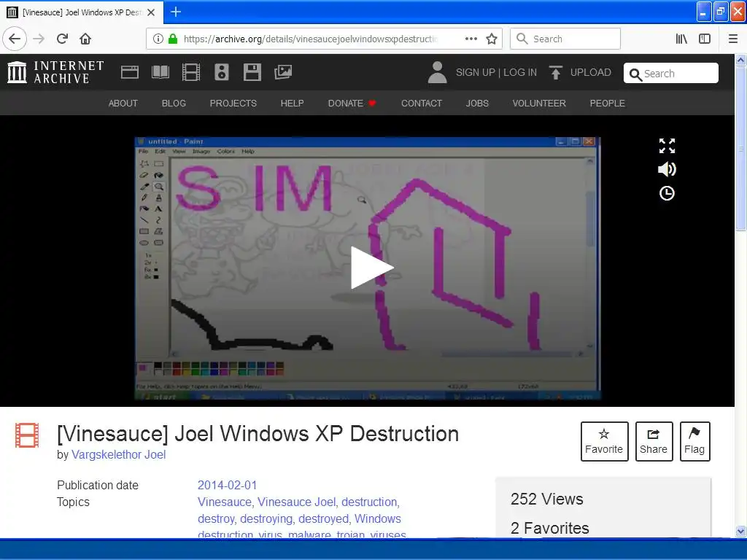747x560 pixels.
Task: Play the video with center play button
Action: coord(371,268)
